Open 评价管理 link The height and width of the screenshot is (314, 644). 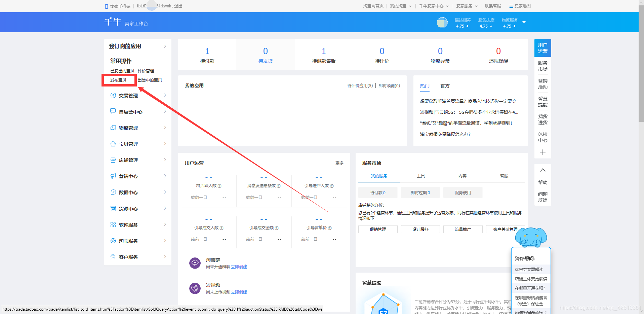pos(146,71)
